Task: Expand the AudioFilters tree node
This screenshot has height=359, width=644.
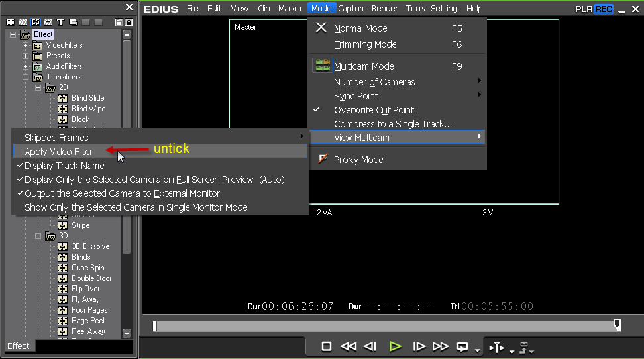Action: 26,66
